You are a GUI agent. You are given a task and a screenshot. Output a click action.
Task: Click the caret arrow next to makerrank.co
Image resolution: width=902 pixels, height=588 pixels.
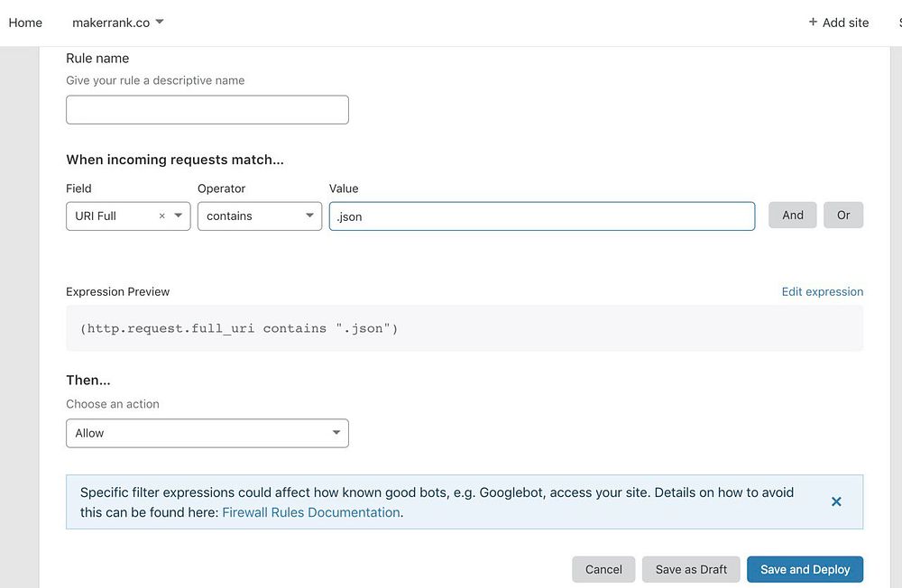click(160, 23)
